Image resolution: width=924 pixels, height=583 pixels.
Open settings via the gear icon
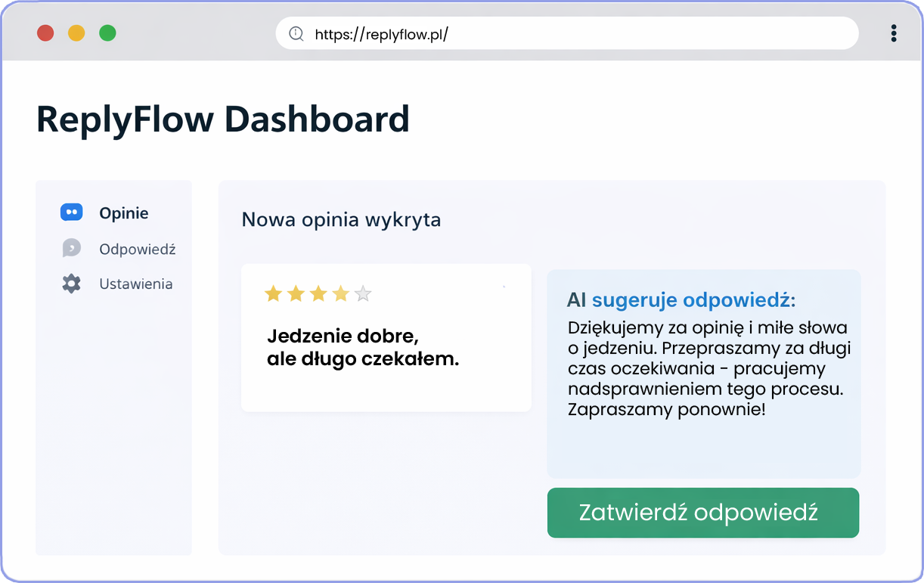click(x=71, y=284)
